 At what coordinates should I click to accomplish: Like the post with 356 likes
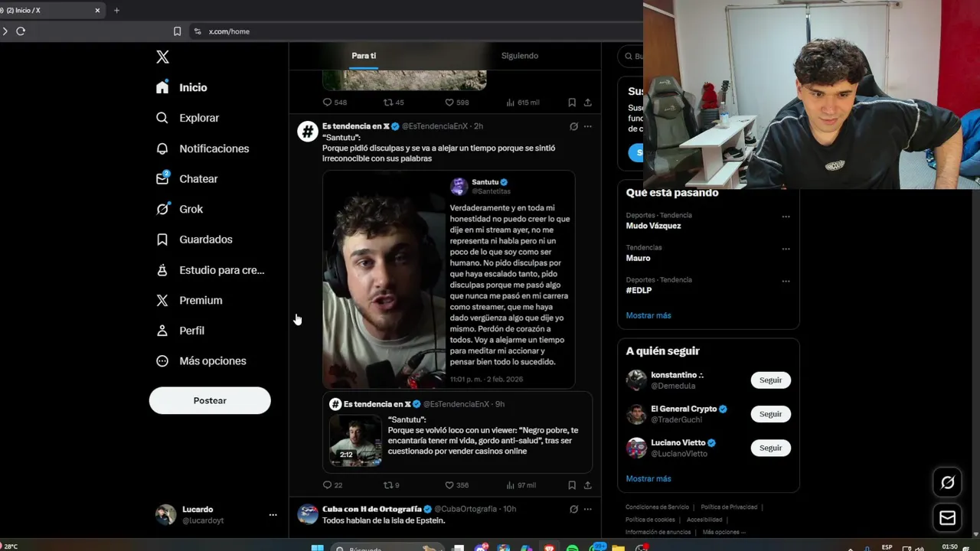449,484
